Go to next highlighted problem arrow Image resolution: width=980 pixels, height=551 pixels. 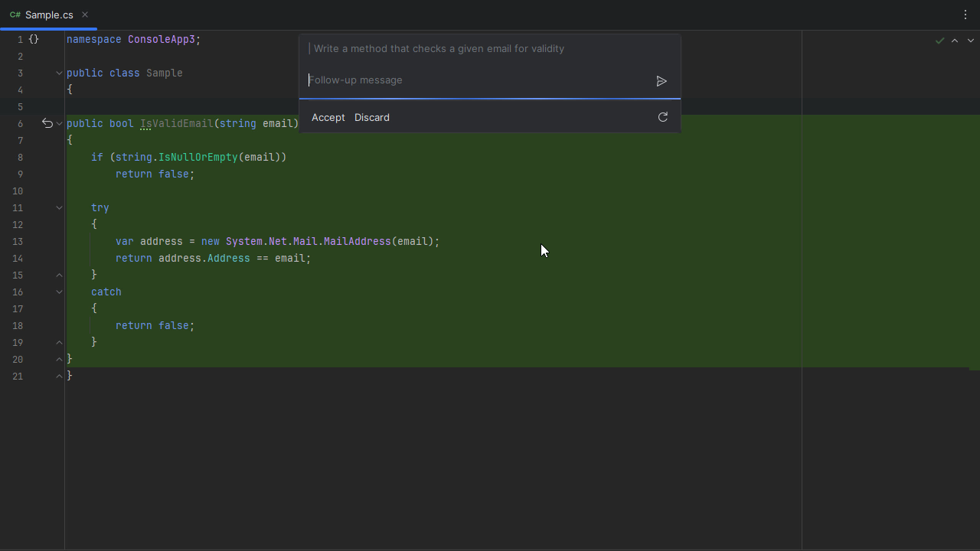click(970, 41)
